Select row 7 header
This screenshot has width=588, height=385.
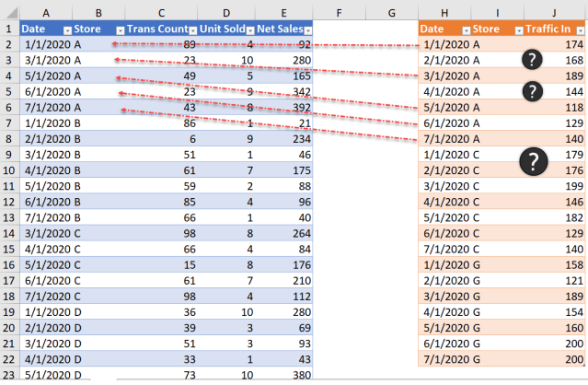[x=9, y=123]
